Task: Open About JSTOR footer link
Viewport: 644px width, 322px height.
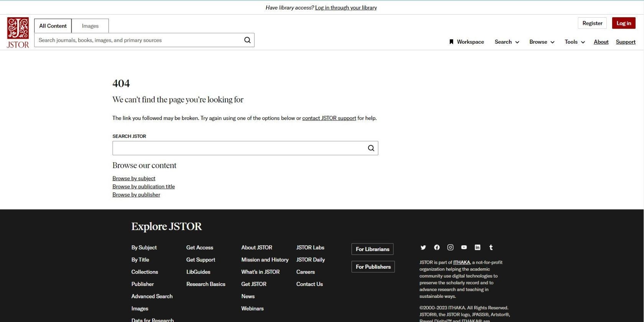Action: click(x=256, y=248)
